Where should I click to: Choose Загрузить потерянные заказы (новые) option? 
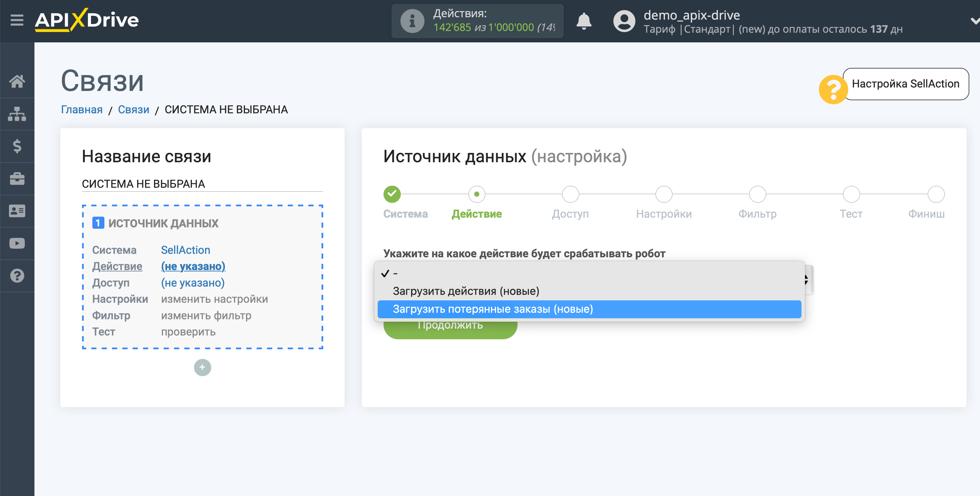pyautogui.click(x=589, y=309)
